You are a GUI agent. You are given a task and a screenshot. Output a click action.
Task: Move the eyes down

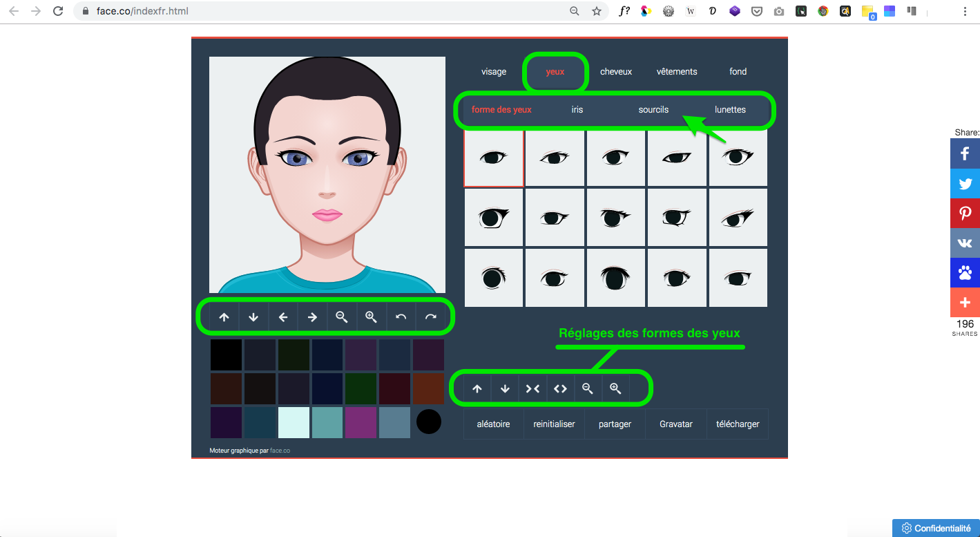pos(505,388)
